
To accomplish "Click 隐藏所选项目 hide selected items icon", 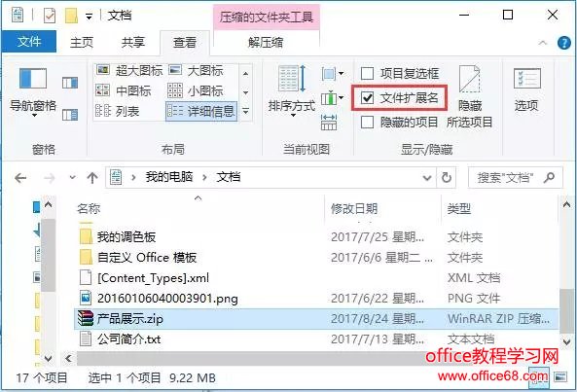I will pyautogui.click(x=470, y=96).
